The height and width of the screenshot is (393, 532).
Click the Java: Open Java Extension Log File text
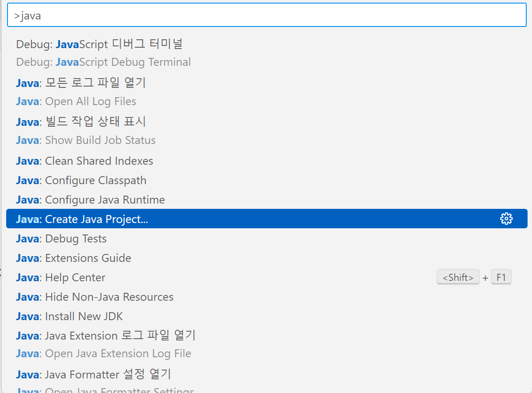coord(103,354)
